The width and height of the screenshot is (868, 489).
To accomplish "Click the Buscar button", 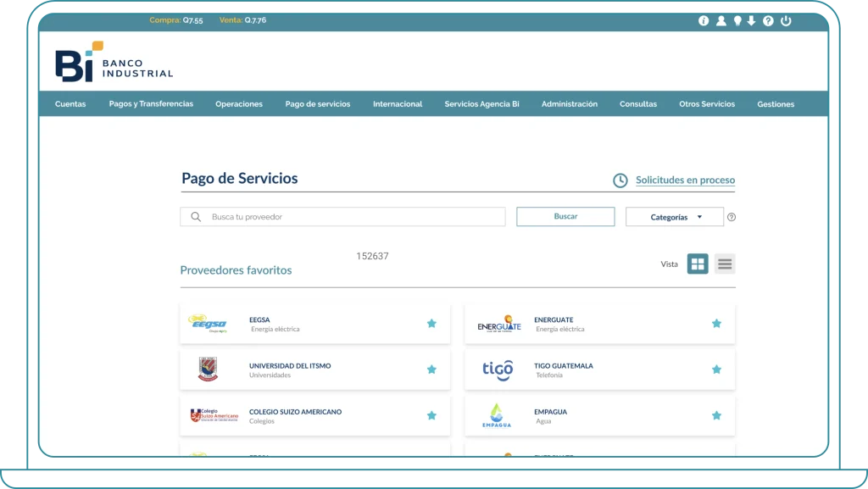I will click(565, 216).
